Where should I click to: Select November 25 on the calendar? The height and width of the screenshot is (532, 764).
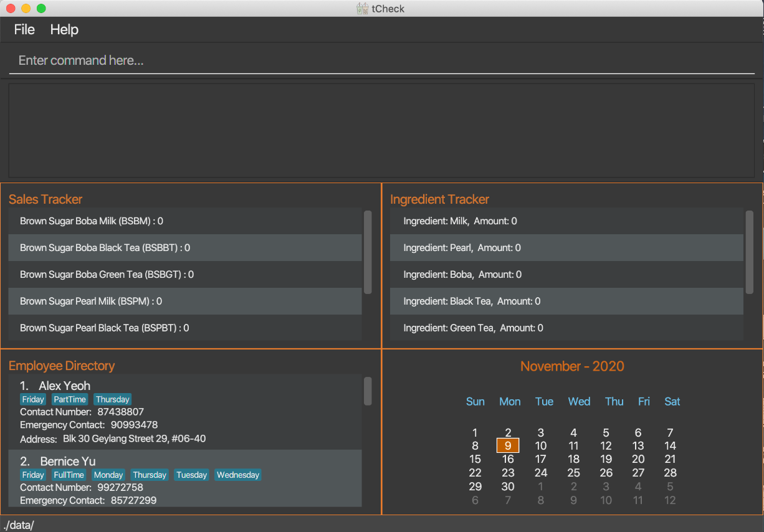573,473
